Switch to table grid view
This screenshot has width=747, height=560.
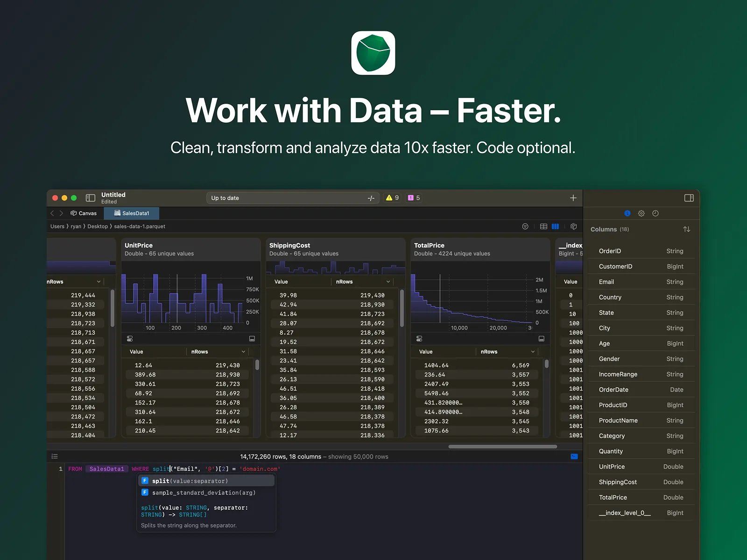coord(543,226)
